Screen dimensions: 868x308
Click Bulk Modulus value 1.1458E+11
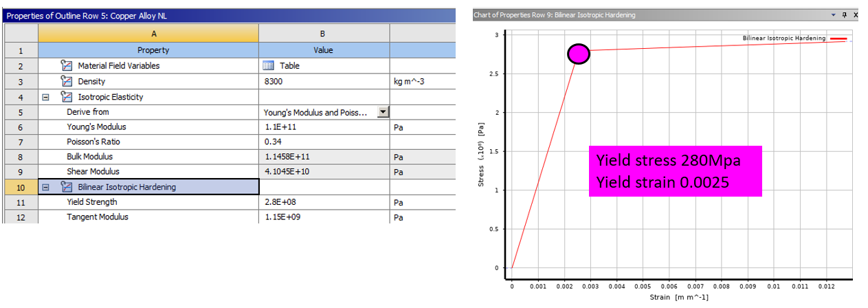coord(286,157)
